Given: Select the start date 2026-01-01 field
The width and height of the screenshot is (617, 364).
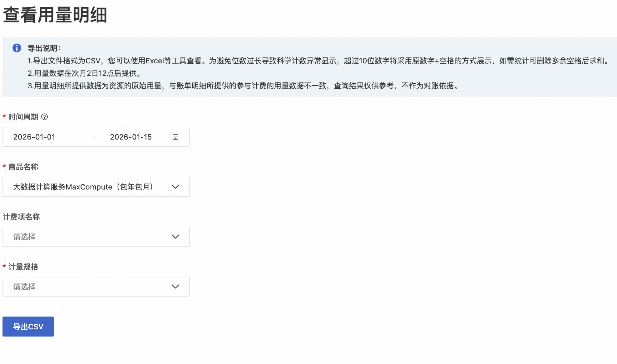Looking at the screenshot, I should [34, 137].
